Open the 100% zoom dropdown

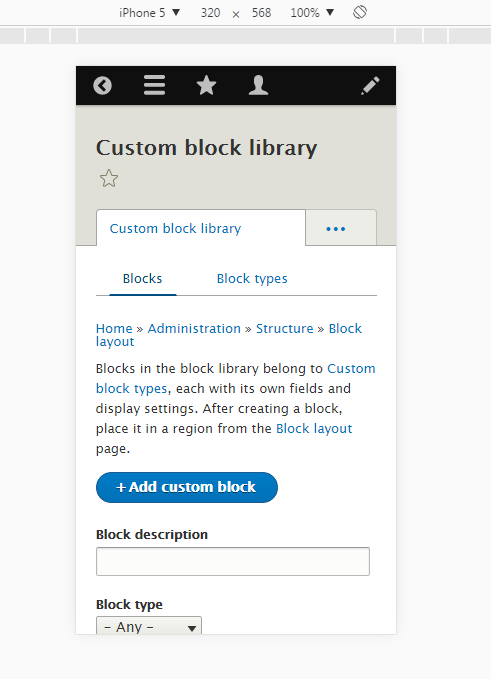coord(312,13)
